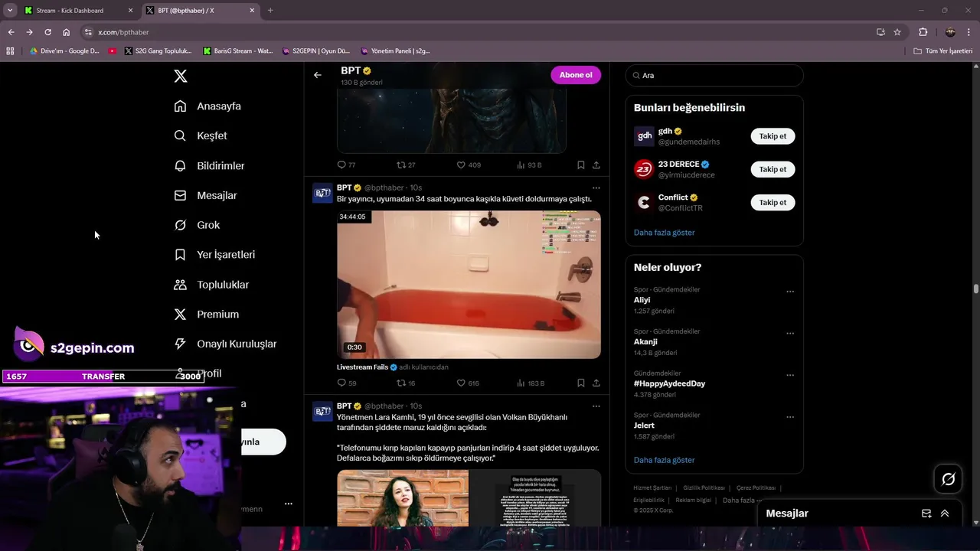
Task: Open more options for Jelert trend
Action: 790,418
